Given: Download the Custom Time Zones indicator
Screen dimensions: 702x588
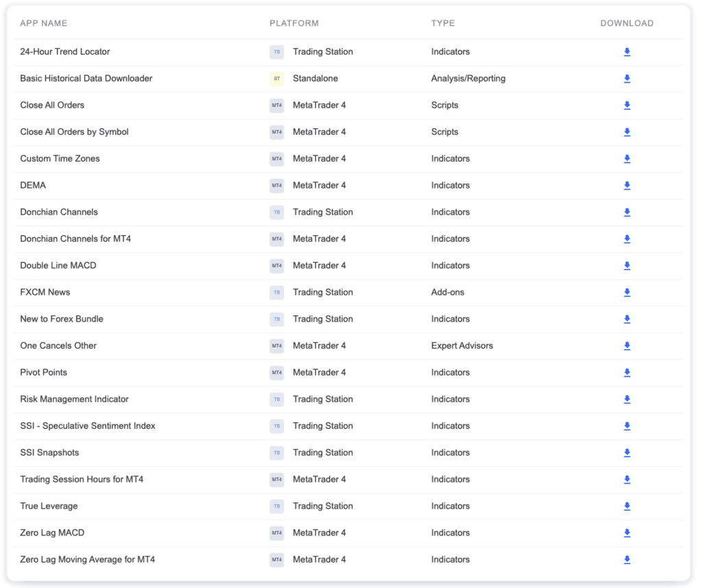Looking at the screenshot, I should (627, 159).
